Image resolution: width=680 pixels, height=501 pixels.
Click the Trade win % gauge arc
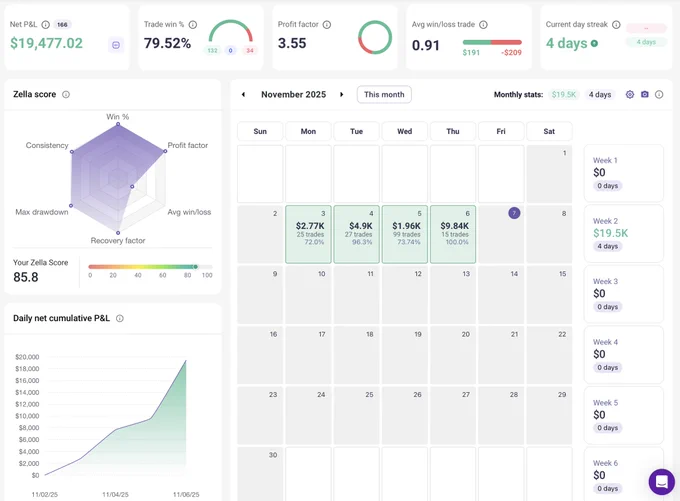[x=231, y=30]
